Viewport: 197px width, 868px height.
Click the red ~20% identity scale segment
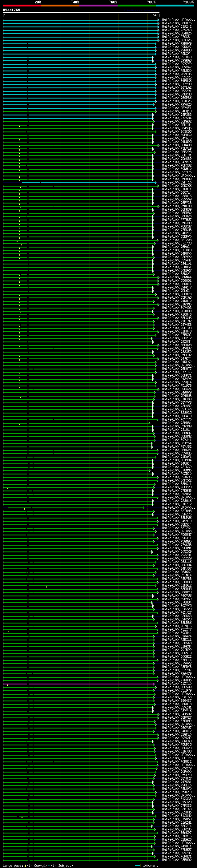(22, 6)
